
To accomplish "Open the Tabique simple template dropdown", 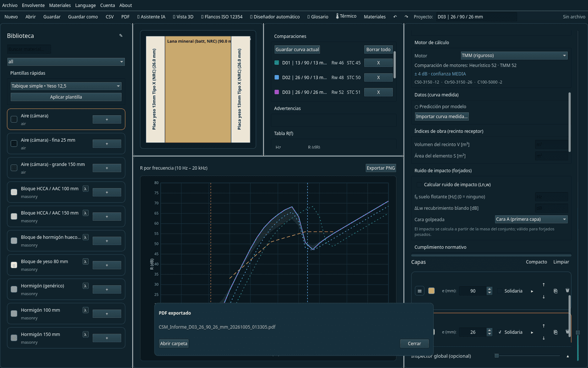I will (66, 86).
